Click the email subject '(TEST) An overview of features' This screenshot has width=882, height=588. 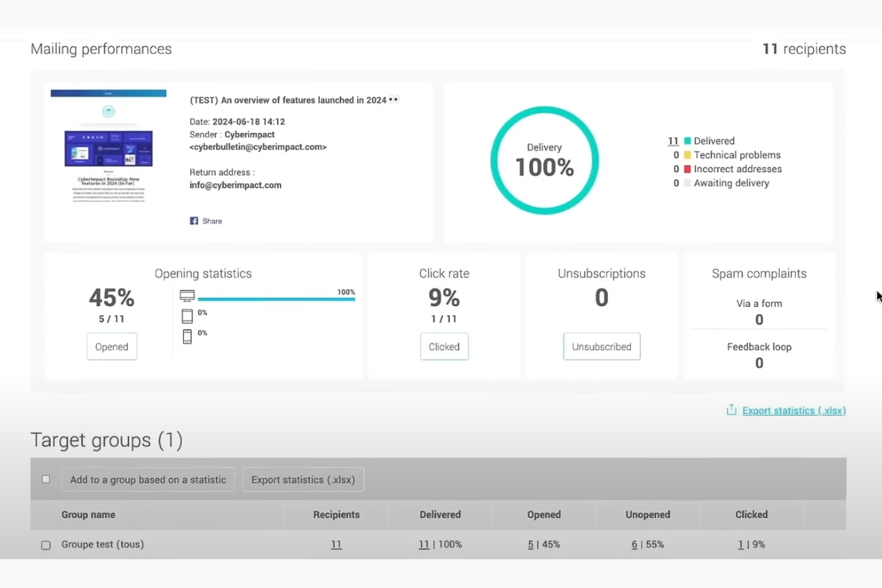point(294,100)
